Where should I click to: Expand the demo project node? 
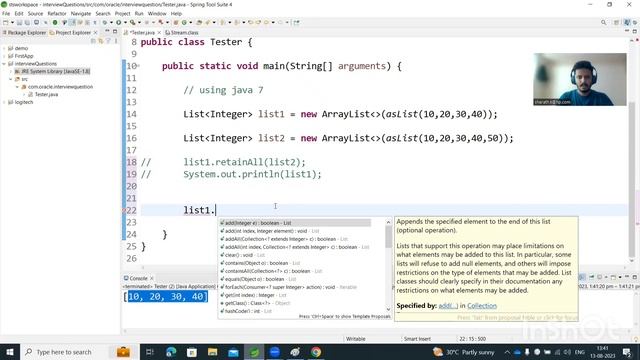click(4, 48)
